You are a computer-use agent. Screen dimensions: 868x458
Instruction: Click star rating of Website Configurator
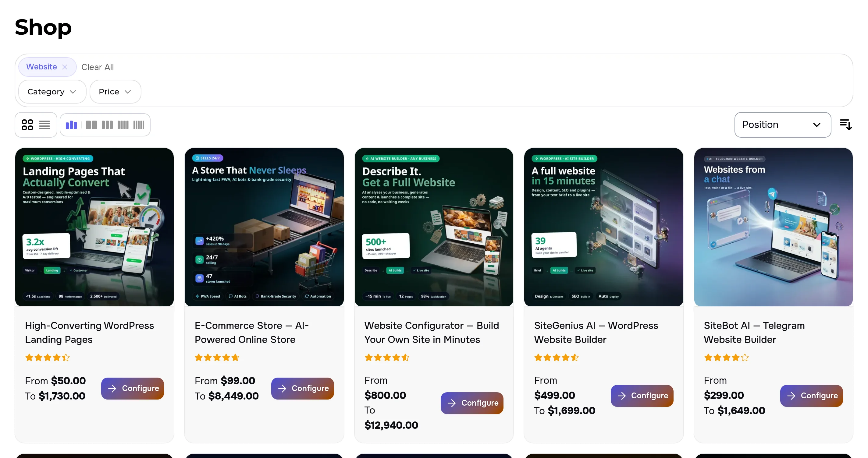[x=387, y=358]
